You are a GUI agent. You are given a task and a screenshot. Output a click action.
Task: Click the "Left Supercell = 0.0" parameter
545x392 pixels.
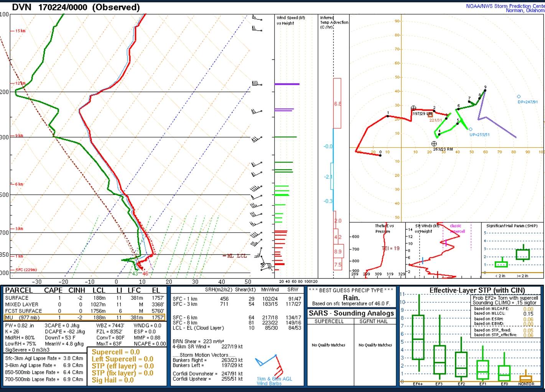122,359
